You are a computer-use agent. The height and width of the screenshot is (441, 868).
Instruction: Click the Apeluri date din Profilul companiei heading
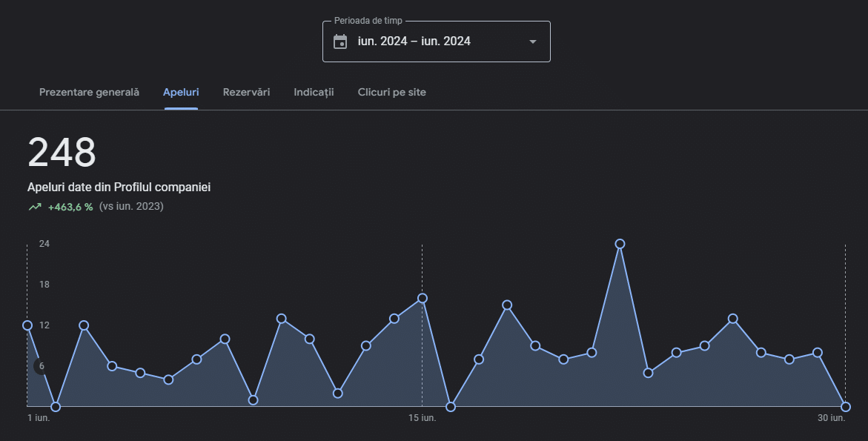click(x=119, y=188)
